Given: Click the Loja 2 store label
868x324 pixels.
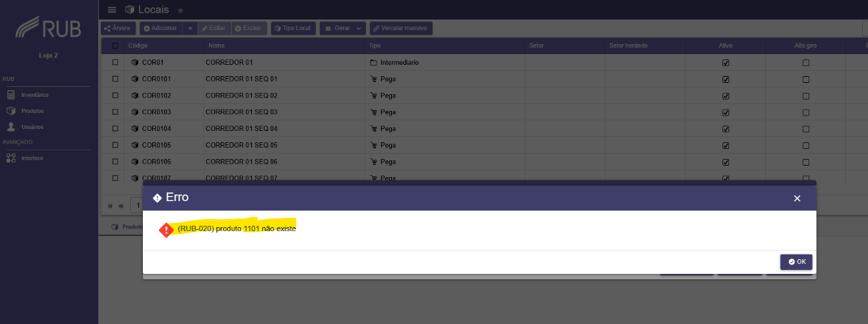Looking at the screenshot, I should tap(49, 55).
